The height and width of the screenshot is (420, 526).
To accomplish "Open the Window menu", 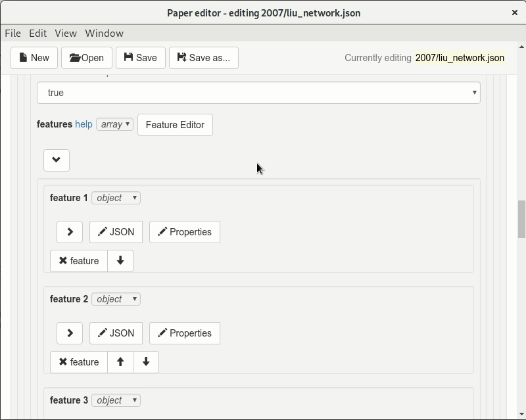I will pos(105,34).
